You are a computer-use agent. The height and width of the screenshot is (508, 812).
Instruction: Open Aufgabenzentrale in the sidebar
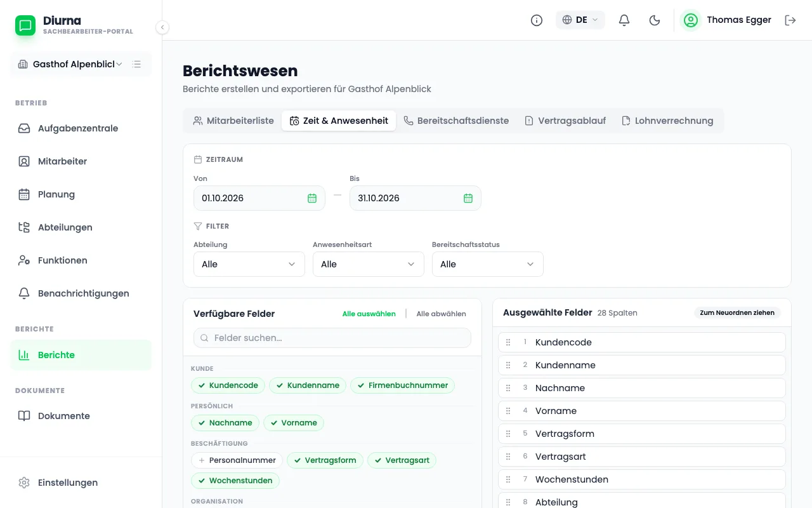pyautogui.click(x=81, y=128)
